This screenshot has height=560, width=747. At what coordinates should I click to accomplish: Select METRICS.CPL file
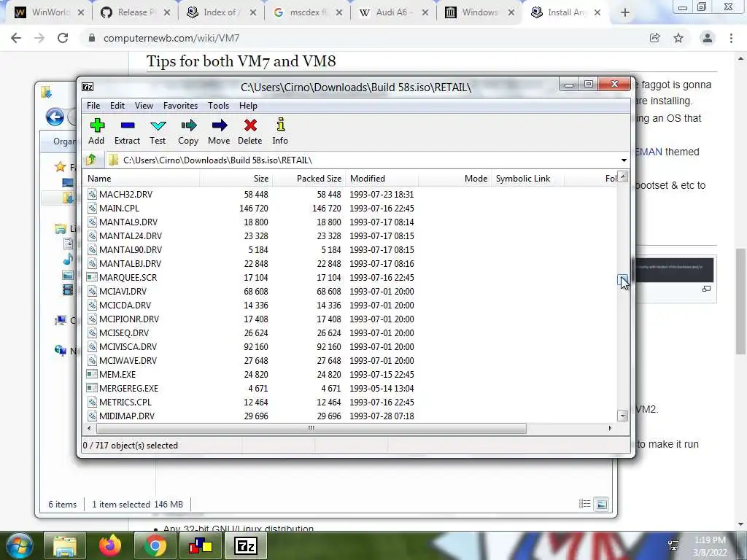click(x=125, y=402)
